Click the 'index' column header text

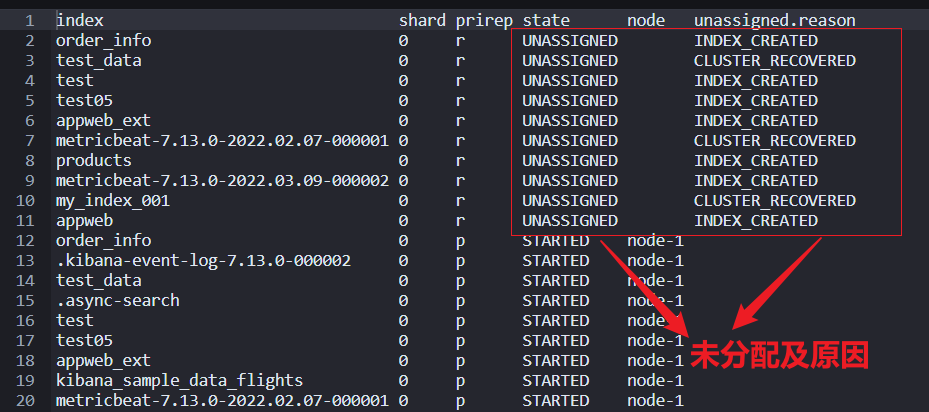[80, 21]
